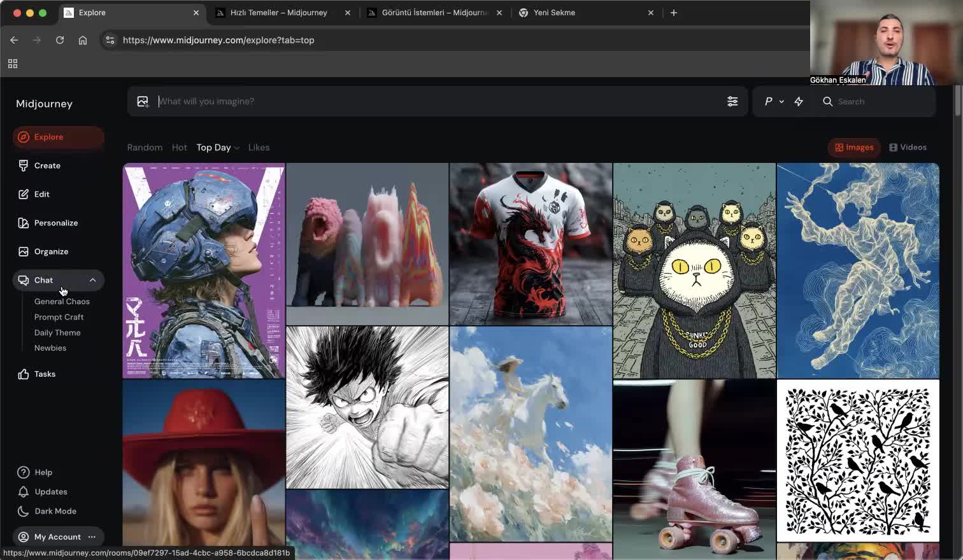Open the furry colorful creatures image
The width and height of the screenshot is (963, 560).
pyautogui.click(x=367, y=244)
